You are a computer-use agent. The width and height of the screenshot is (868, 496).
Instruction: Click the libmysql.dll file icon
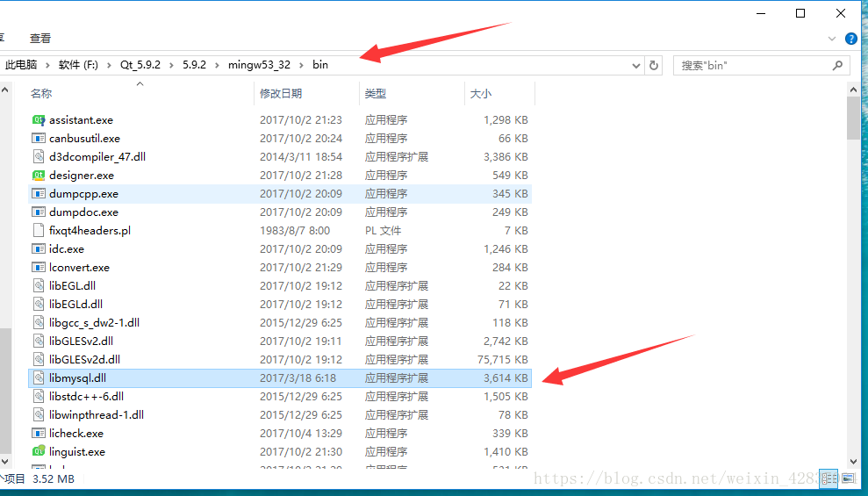(x=39, y=378)
